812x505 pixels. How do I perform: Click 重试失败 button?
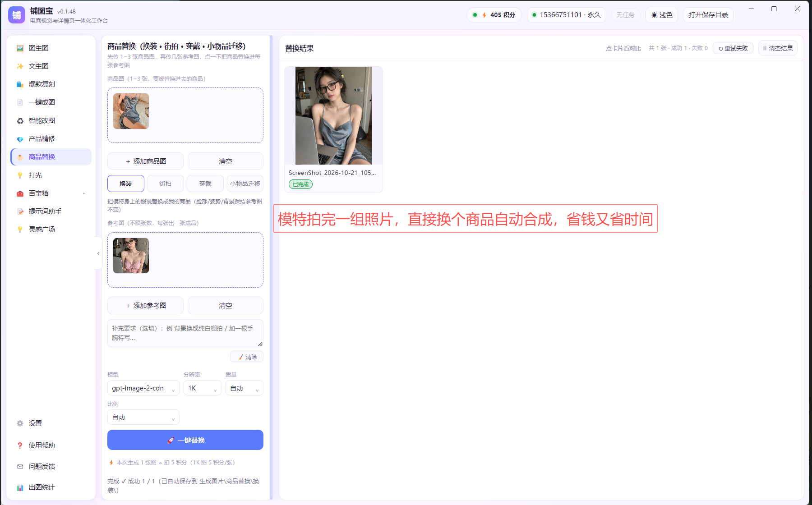733,48
